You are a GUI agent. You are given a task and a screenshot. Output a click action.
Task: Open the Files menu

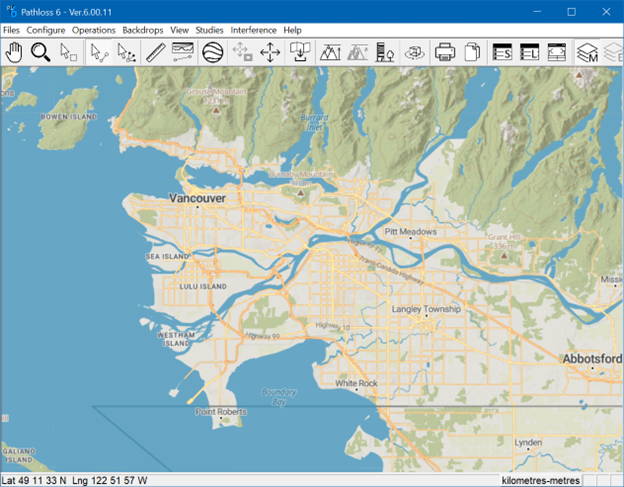point(11,30)
